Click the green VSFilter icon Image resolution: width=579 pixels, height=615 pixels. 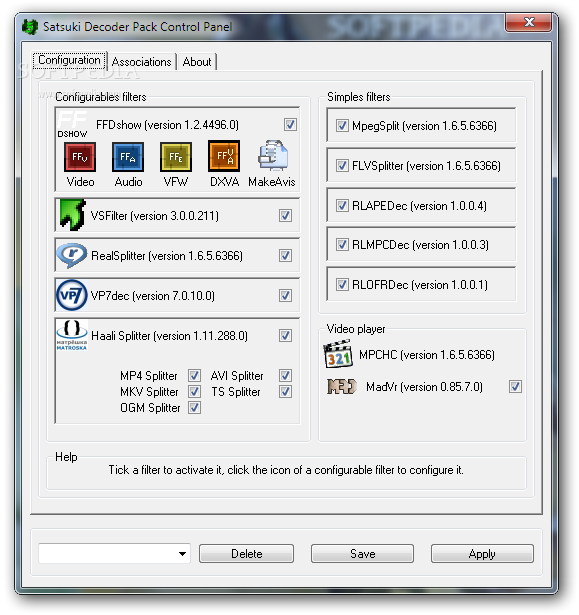point(73,215)
